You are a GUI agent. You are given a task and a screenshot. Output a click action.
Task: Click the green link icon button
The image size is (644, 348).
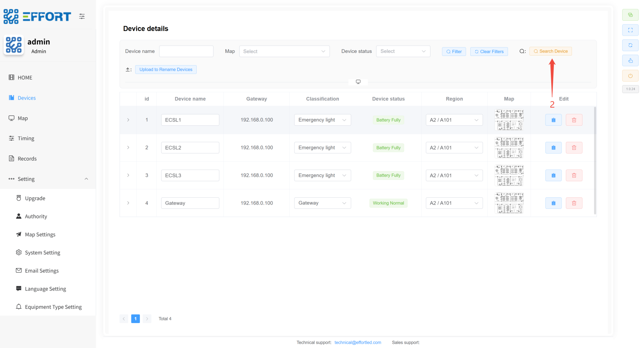pyautogui.click(x=630, y=15)
